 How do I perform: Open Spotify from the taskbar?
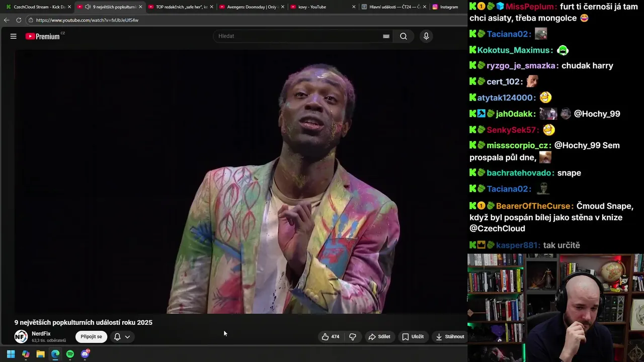70,354
